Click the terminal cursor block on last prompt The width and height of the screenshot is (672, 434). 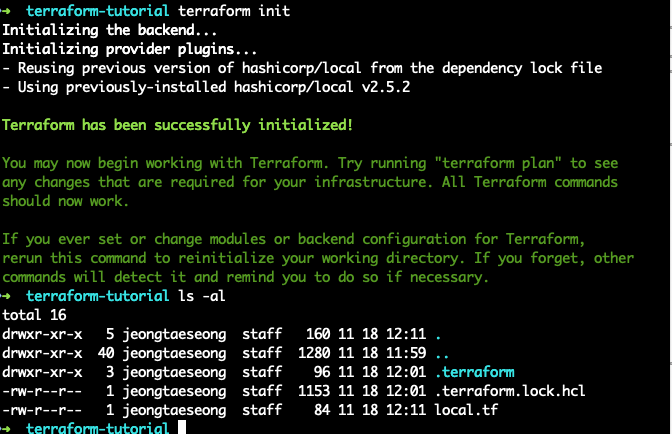click(x=182, y=427)
